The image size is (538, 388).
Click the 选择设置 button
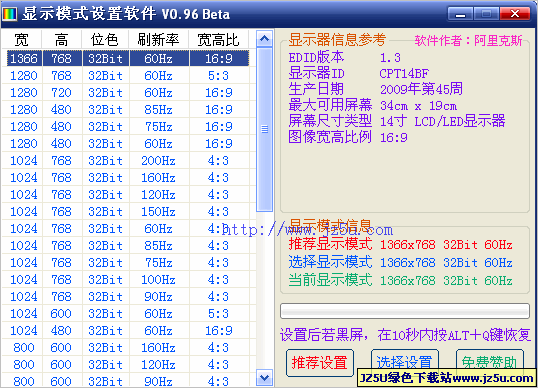[405, 363]
